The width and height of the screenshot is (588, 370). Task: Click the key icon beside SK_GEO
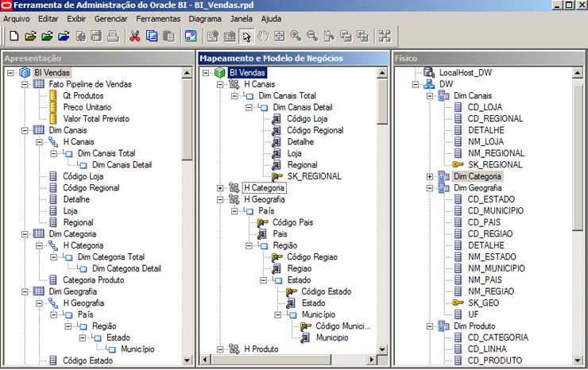point(458,303)
